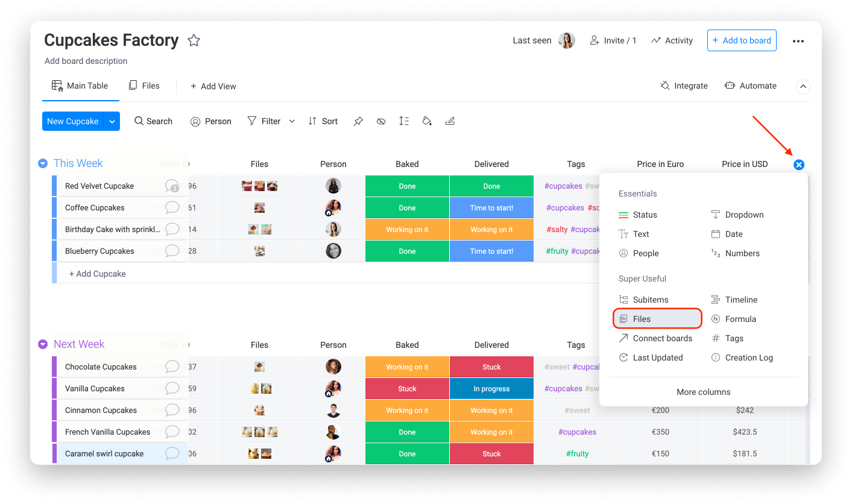Image resolution: width=852 pixels, height=504 pixels.
Task: Open the three-dot board options menu
Action: point(798,41)
